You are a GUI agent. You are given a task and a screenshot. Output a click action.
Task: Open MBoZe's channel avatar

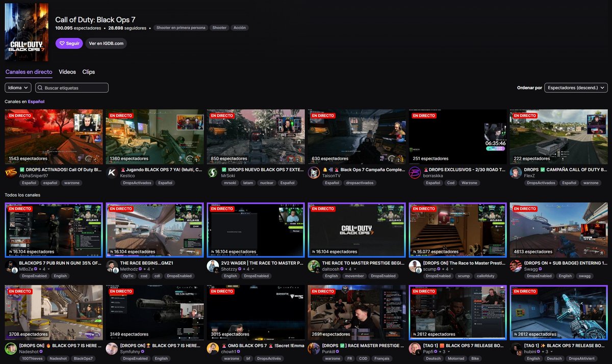click(x=11, y=266)
